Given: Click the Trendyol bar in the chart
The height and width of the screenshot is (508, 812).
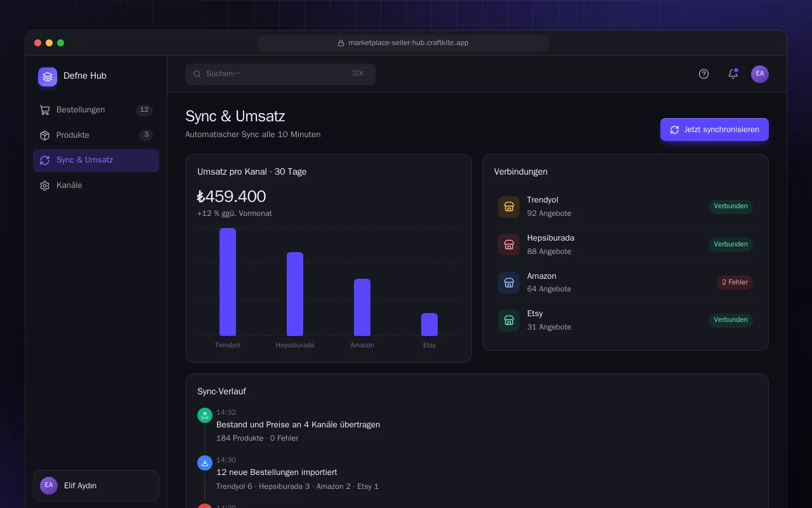Looking at the screenshot, I should click(x=228, y=282).
